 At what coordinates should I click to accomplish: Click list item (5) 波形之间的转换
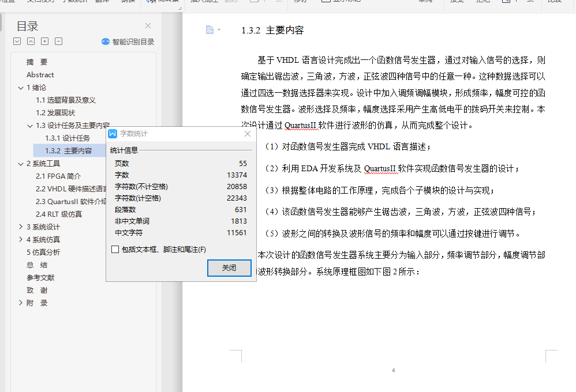[391, 234]
